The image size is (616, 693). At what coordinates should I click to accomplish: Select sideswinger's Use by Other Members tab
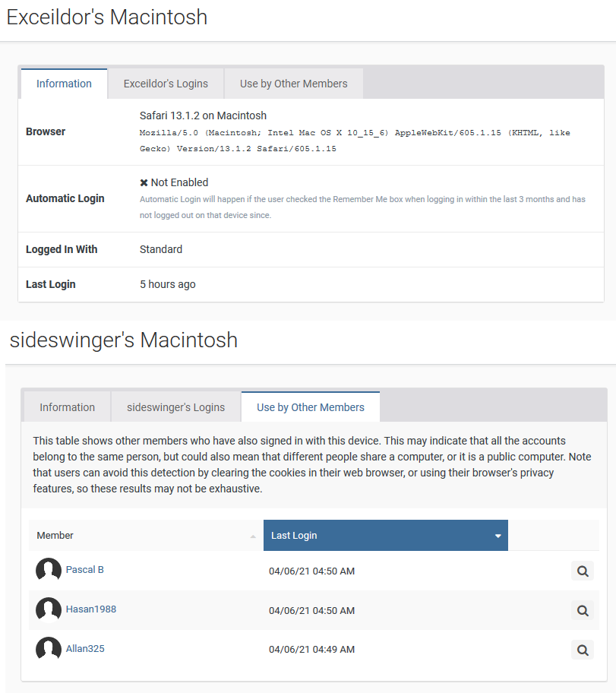click(x=311, y=407)
